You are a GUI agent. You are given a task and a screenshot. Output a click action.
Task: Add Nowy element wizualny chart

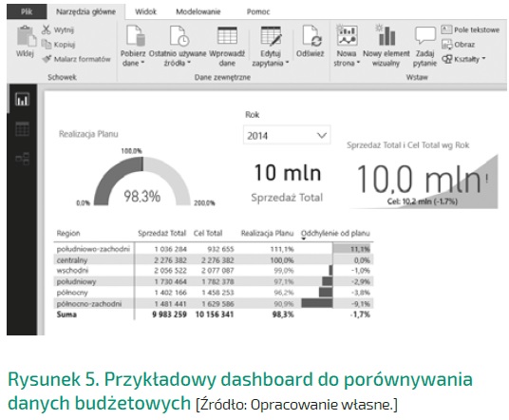[386, 35]
